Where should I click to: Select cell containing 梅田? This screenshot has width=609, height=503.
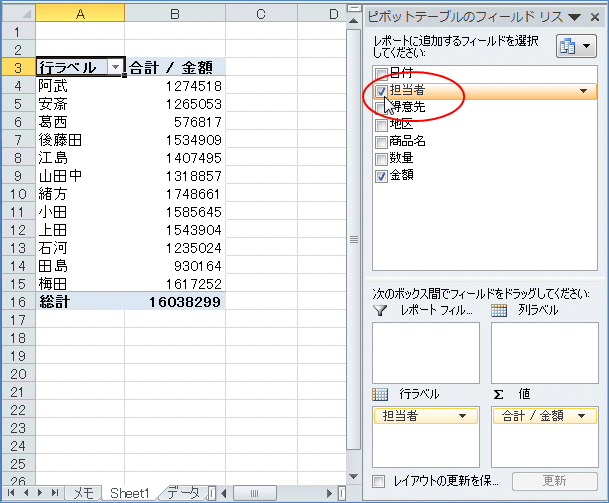pos(80,284)
